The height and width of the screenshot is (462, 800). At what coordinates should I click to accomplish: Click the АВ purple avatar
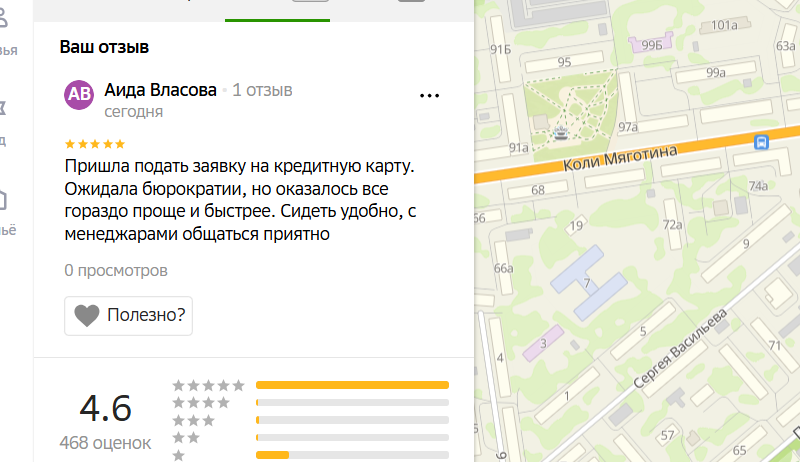79,94
